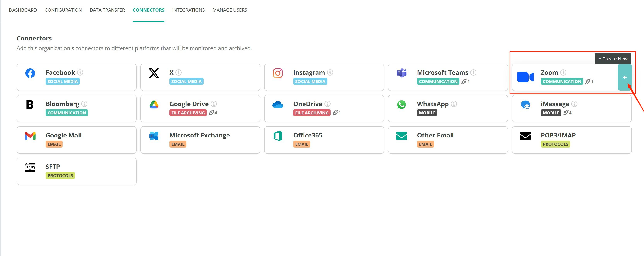Click the Other Email green envelope icon

coord(401,136)
